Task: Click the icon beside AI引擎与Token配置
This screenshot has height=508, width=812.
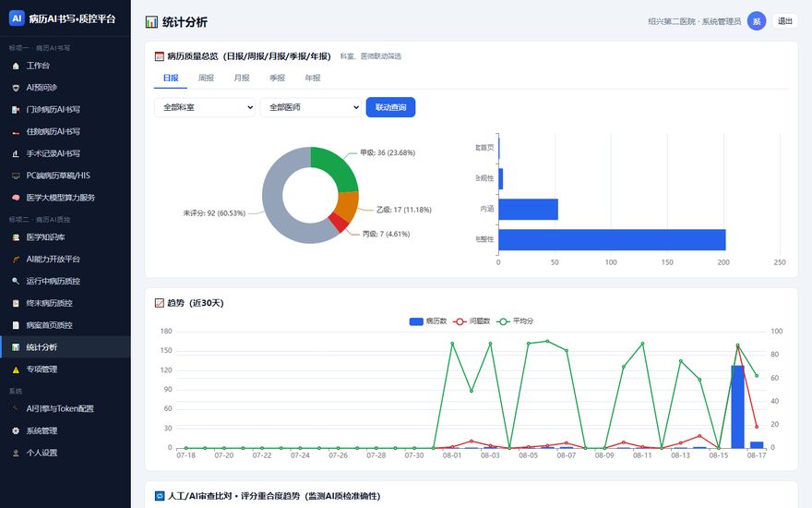Action: pos(16,409)
